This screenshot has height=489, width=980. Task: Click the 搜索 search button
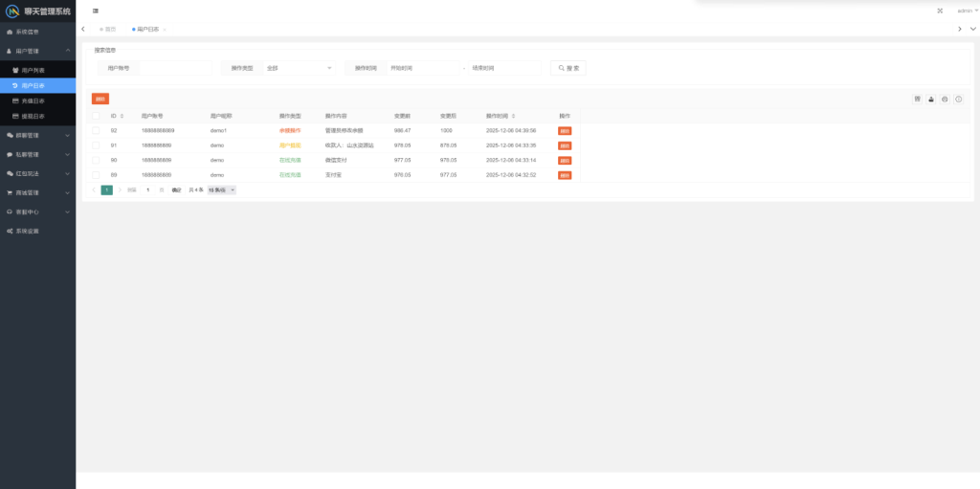point(568,68)
